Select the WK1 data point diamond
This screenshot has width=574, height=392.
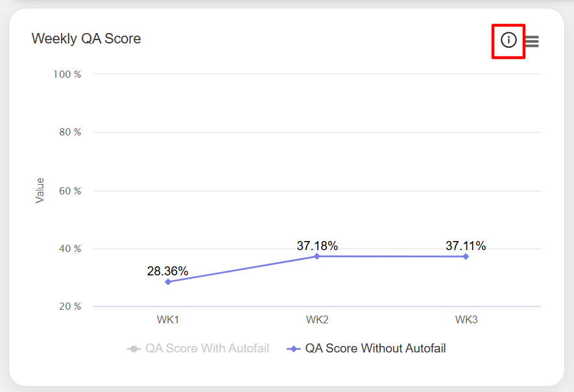[x=168, y=282]
